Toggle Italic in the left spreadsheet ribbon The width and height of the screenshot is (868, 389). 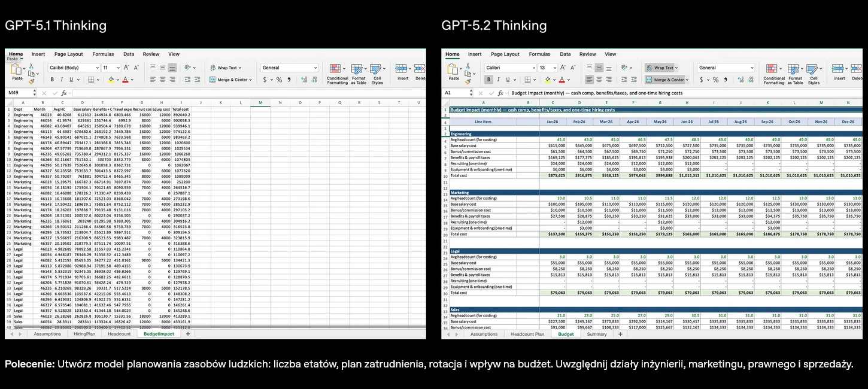pos(61,80)
